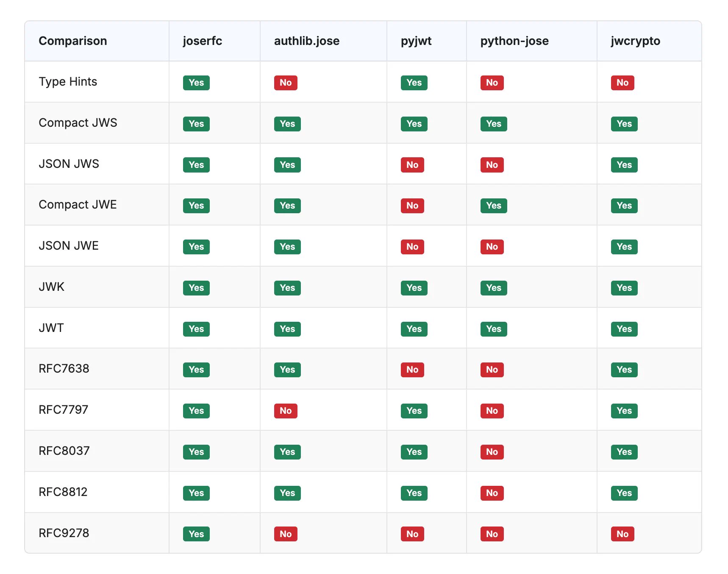Click the No badge for pyjwt JSON JWS
Image resolution: width=728 pixels, height=574 pixels.
(412, 165)
